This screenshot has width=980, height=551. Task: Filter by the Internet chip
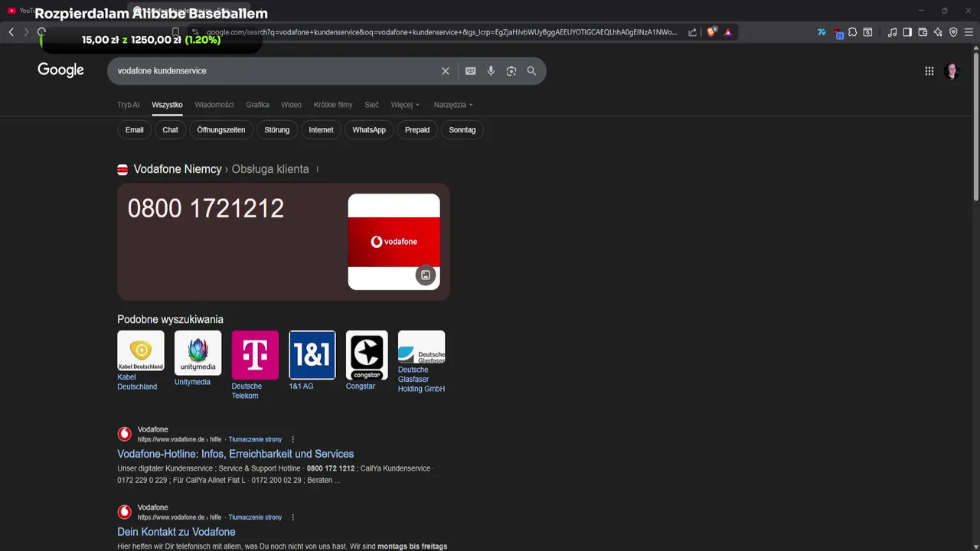(x=321, y=130)
